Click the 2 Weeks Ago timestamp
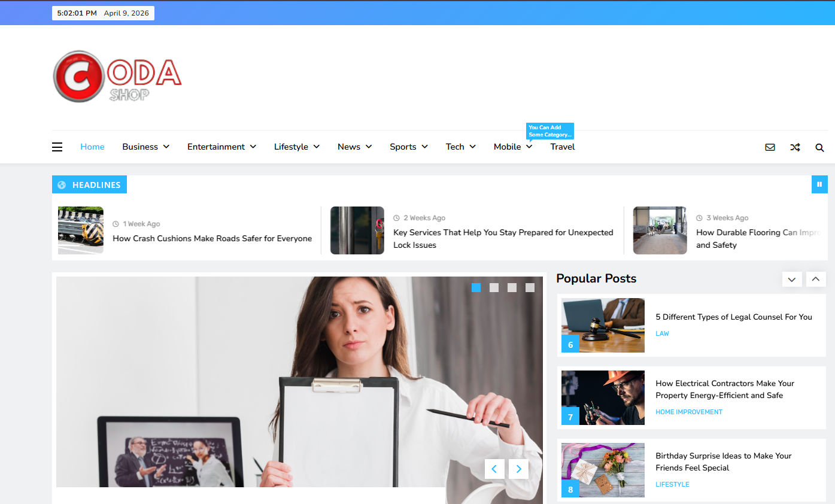 point(424,218)
